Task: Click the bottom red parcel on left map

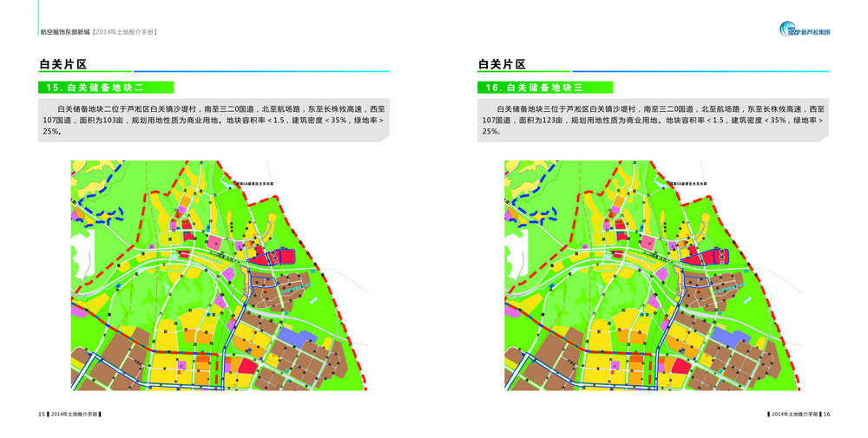Action: pyautogui.click(x=247, y=366)
